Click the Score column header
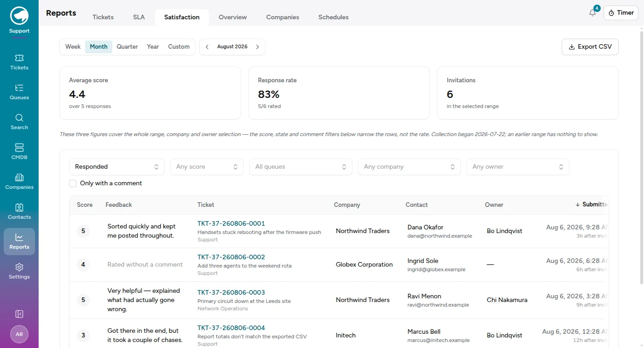Screen dimensions: 644x348 (x=85, y=205)
